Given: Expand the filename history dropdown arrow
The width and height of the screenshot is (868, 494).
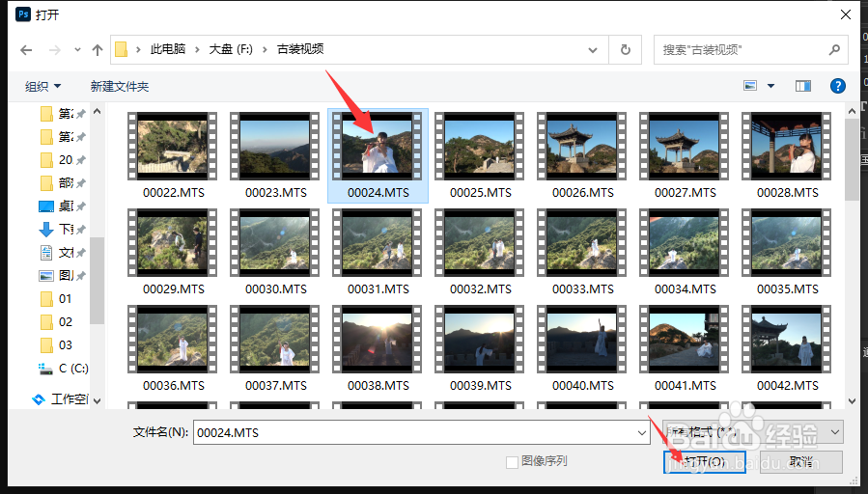Looking at the screenshot, I should pos(642,432).
